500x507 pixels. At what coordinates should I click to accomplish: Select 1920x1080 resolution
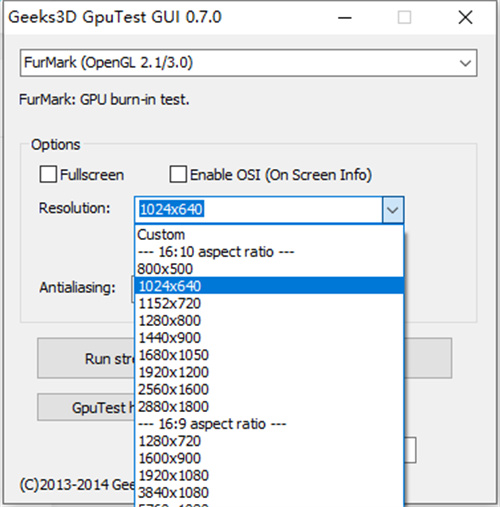click(269, 476)
